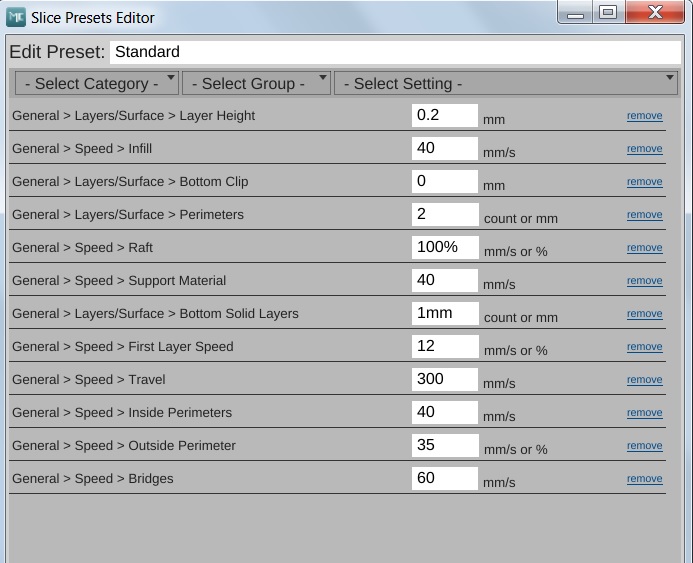Click the Layer Height value field
The height and width of the screenshot is (563, 693).
(x=444, y=115)
